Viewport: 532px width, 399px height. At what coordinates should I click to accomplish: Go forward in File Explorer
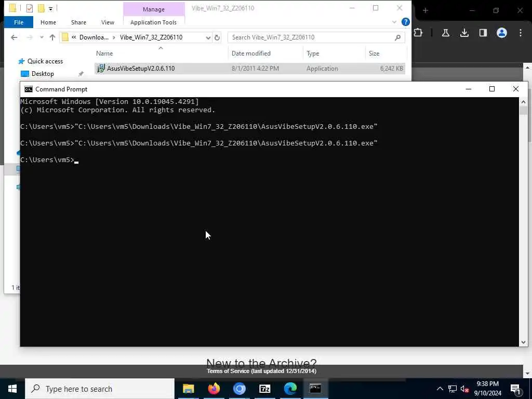click(30, 37)
